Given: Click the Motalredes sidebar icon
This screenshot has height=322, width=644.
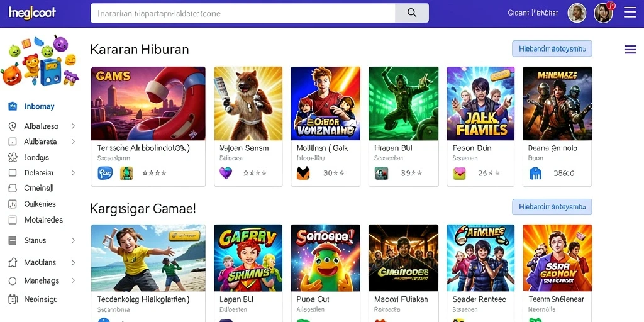Looking at the screenshot, I should (x=13, y=219).
